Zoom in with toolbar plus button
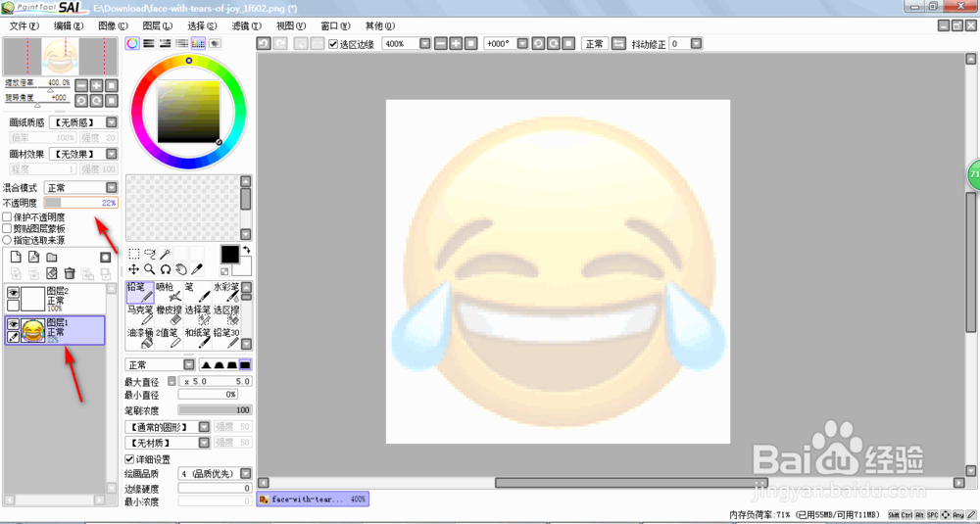Screen dimensions: 980x524 coord(457,44)
